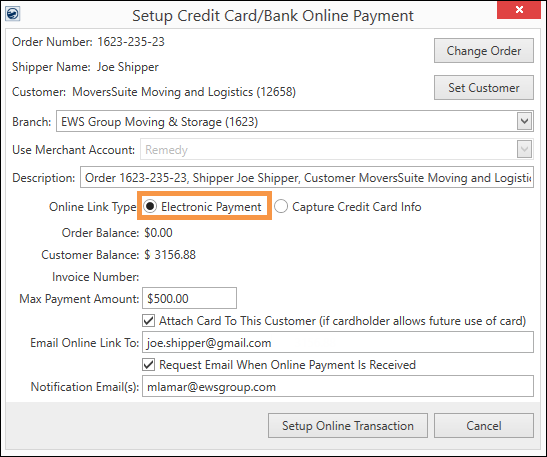
Task: Click the Setup Online Transaction button
Action: (348, 426)
